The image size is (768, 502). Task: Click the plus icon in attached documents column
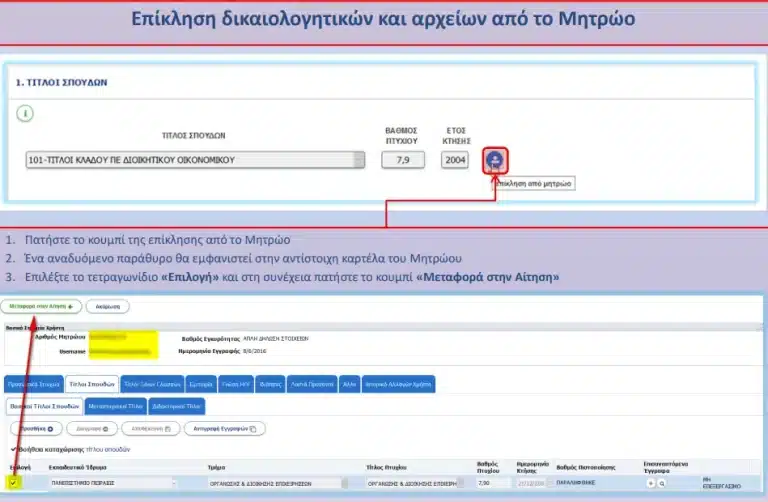pyautogui.click(x=651, y=483)
